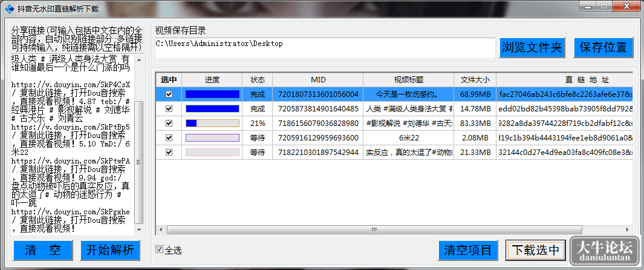The image size is (644, 270).
Task: Click the 清空项目 button
Action: (468, 250)
